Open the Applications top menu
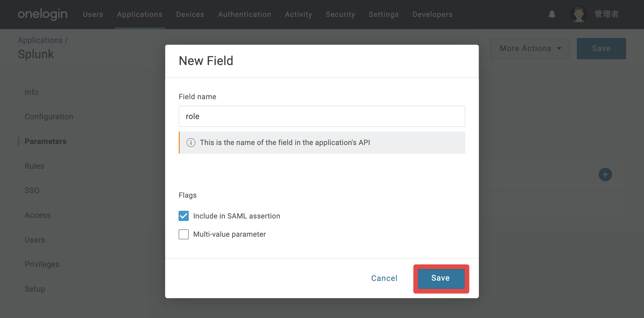The image size is (644, 318). click(140, 14)
